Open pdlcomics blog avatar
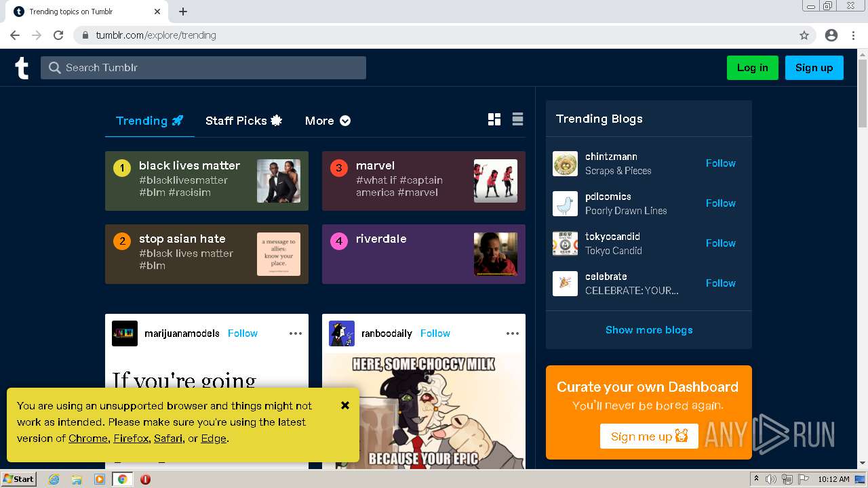The height and width of the screenshot is (488, 868). click(x=565, y=203)
